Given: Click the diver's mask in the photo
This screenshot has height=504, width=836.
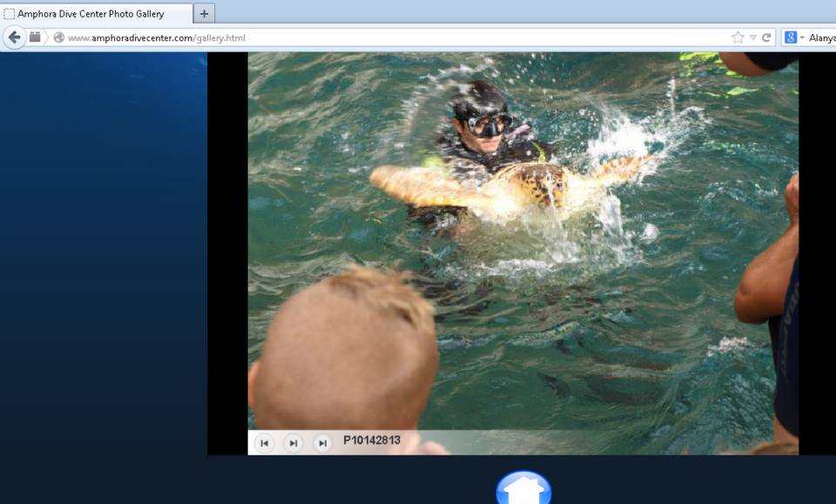Looking at the screenshot, I should pyautogui.click(x=488, y=124).
